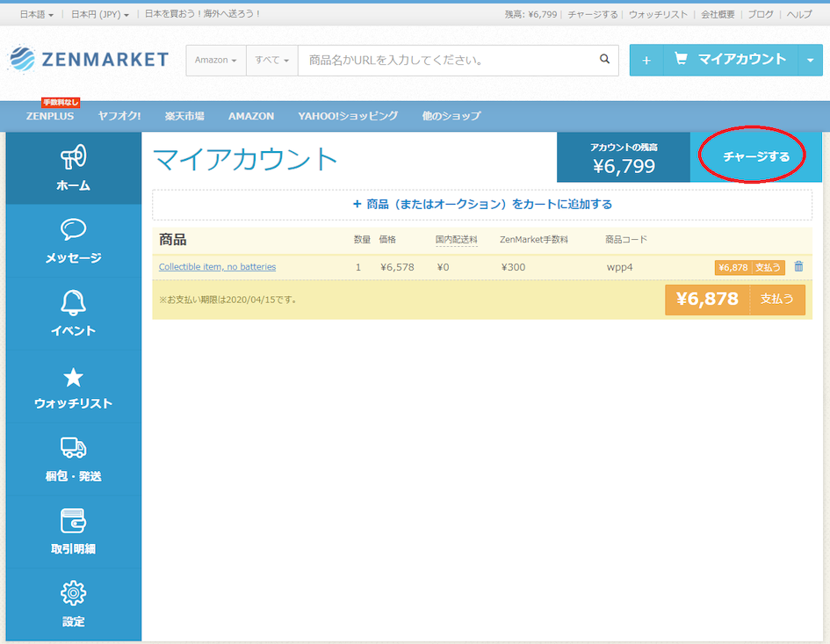Delete Collectible item with trash icon
This screenshot has width=830, height=644.
click(798, 266)
